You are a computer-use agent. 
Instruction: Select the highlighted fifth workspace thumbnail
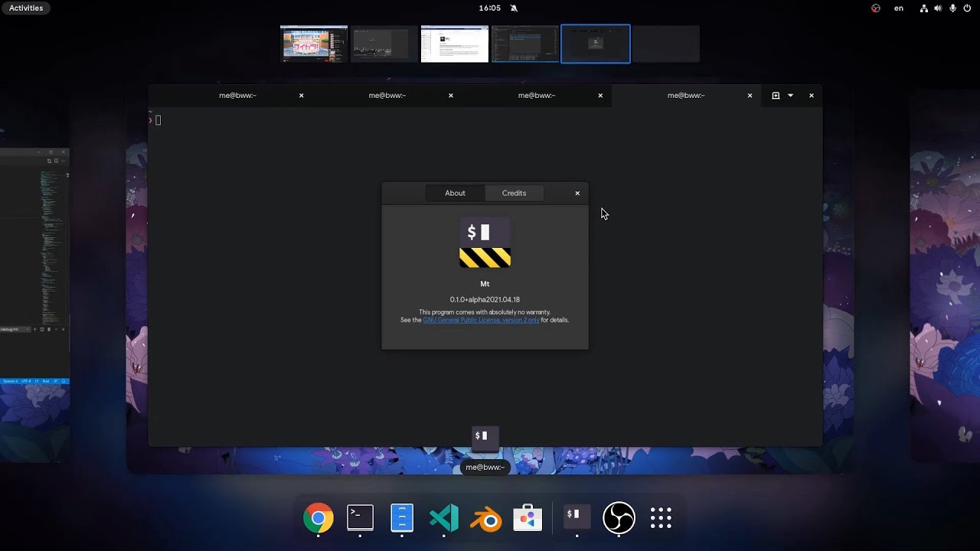point(596,44)
